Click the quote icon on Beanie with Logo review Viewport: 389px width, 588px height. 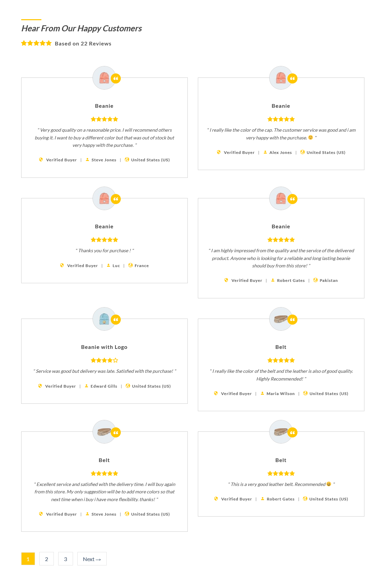[116, 320]
